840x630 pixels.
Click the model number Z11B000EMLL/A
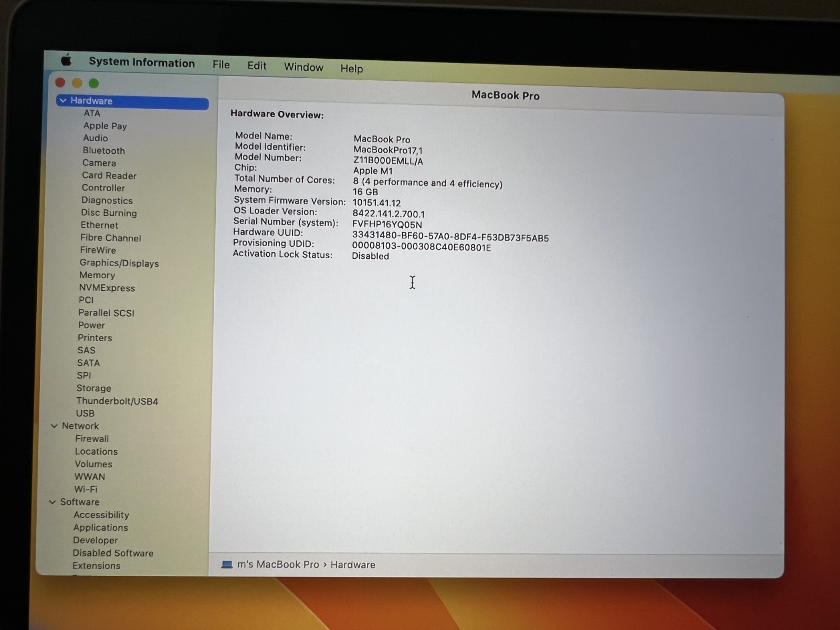tap(388, 161)
